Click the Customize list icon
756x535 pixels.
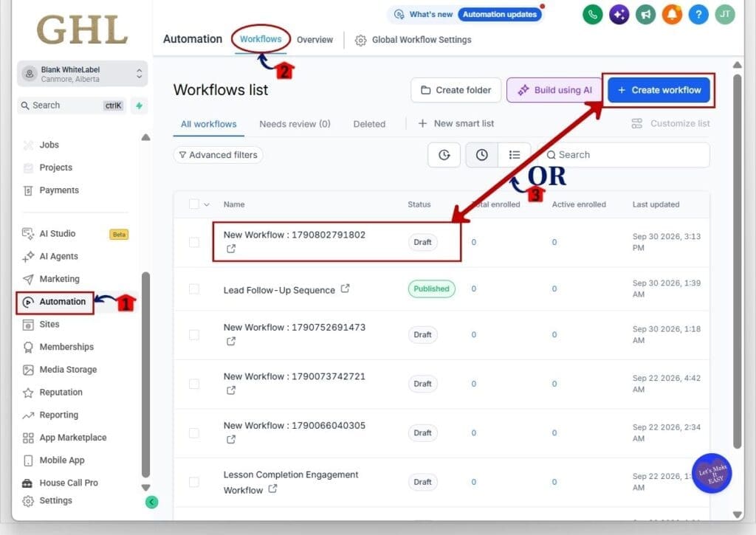(x=637, y=124)
